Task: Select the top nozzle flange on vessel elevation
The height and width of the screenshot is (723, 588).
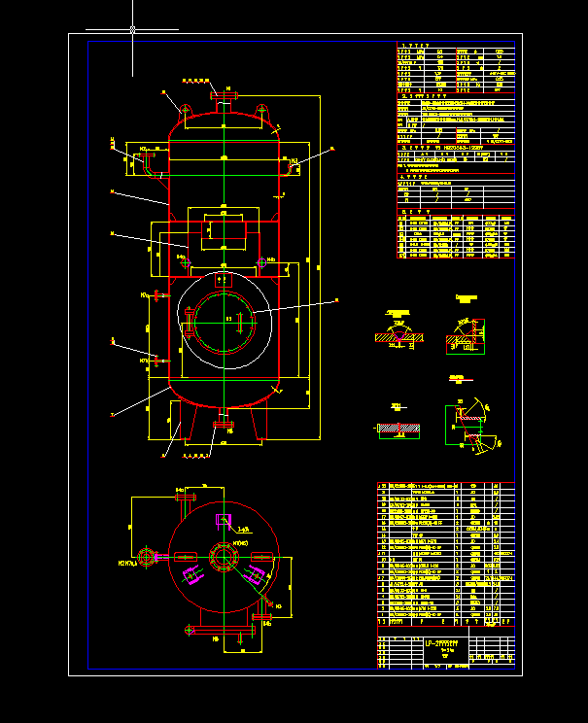Action: (x=225, y=96)
